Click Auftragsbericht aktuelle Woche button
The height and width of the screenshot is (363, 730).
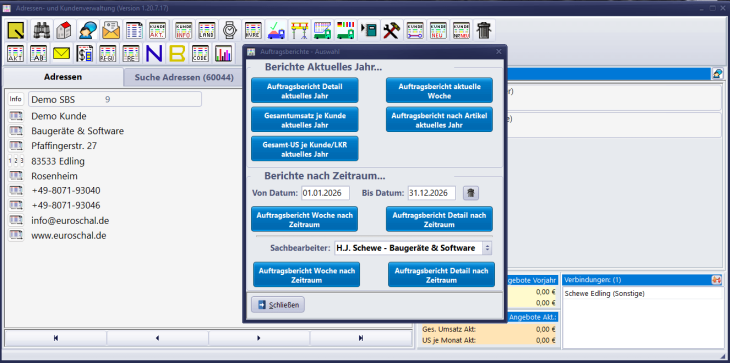(439, 91)
